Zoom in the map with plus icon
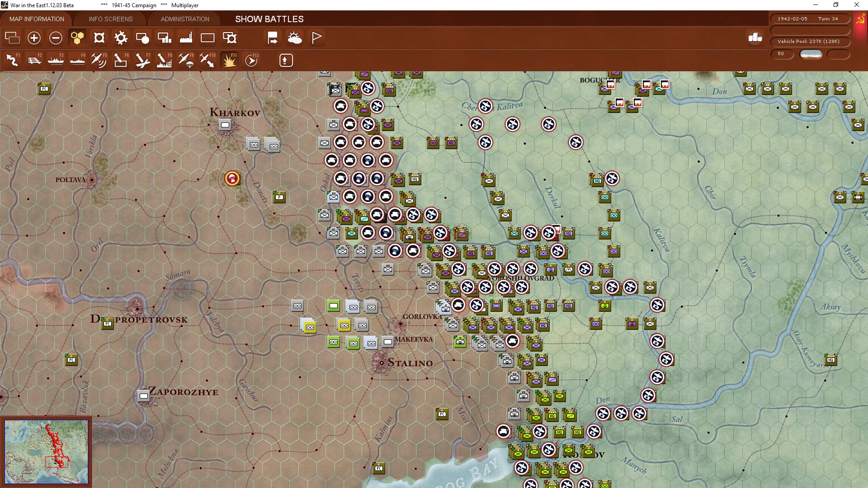This screenshot has height=488, width=868. [34, 38]
